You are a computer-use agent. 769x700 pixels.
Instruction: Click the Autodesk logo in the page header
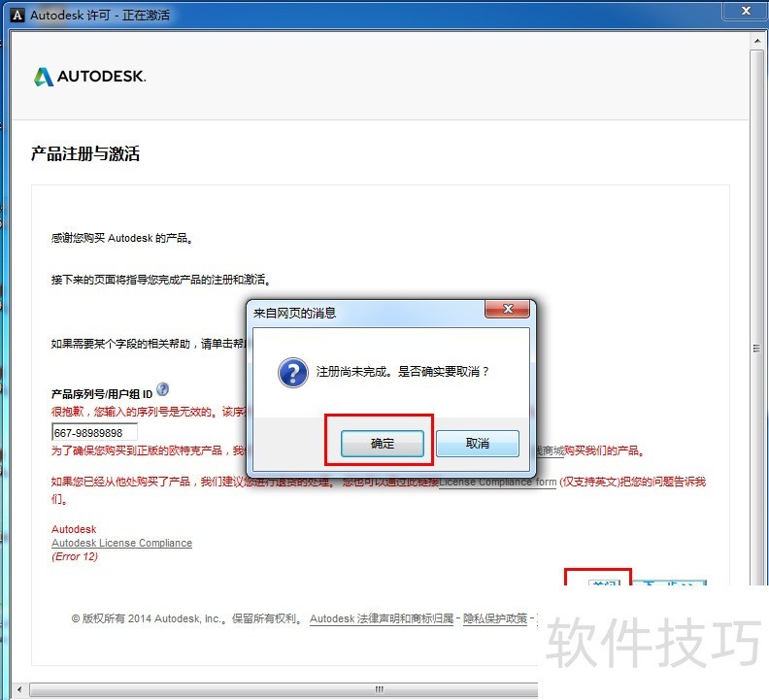(x=89, y=77)
